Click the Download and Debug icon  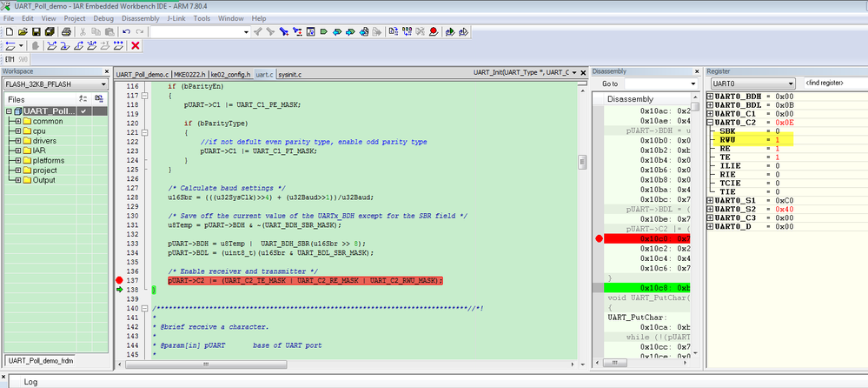450,31
